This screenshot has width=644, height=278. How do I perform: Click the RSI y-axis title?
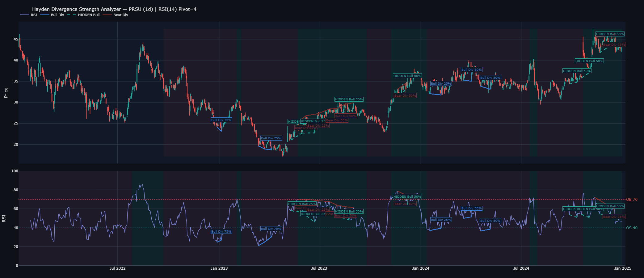(x=4, y=218)
